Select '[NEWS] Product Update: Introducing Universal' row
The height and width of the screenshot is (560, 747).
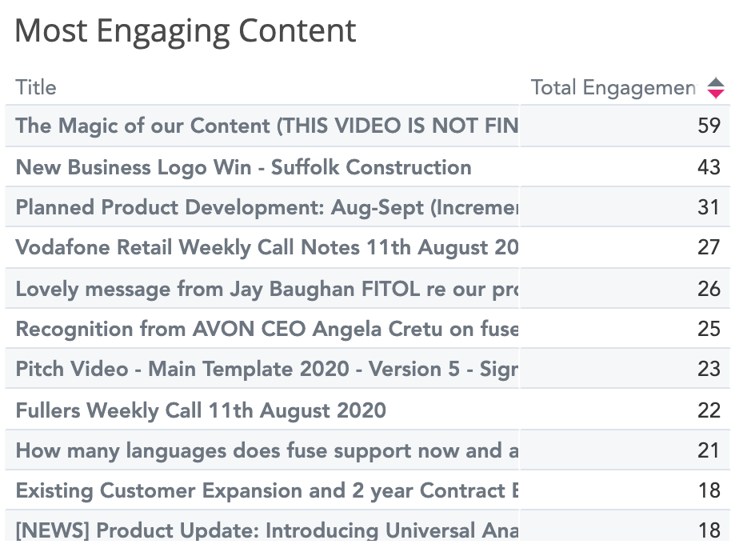pos(266,530)
